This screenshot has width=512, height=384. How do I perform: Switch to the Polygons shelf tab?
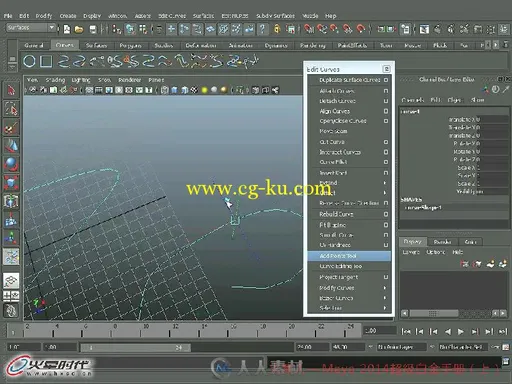(130, 45)
